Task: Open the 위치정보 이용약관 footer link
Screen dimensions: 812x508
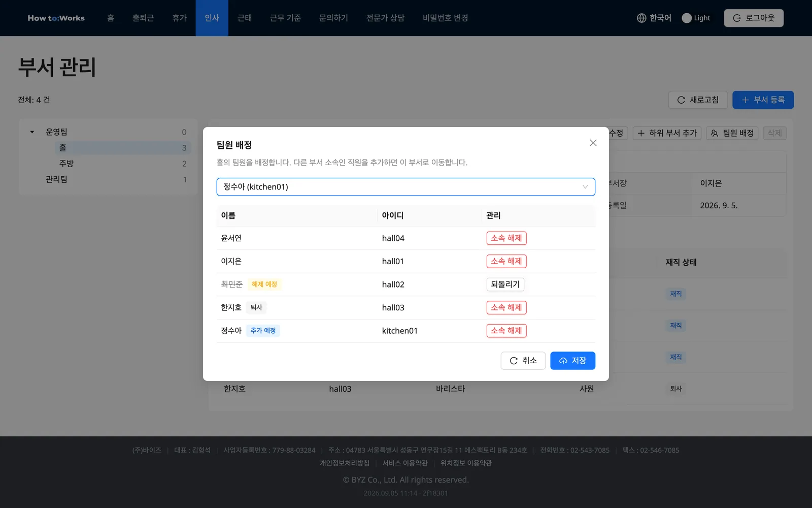Action: pyautogui.click(x=466, y=463)
